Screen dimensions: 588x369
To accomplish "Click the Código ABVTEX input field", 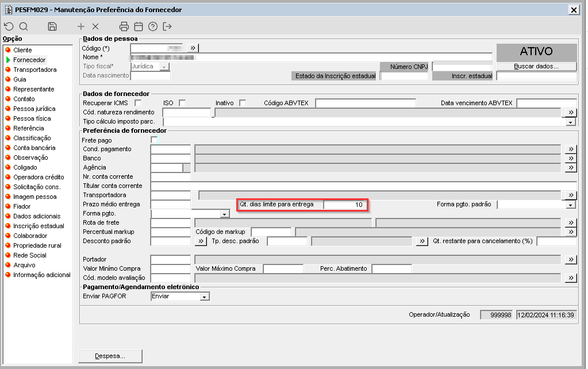I will pos(366,103).
